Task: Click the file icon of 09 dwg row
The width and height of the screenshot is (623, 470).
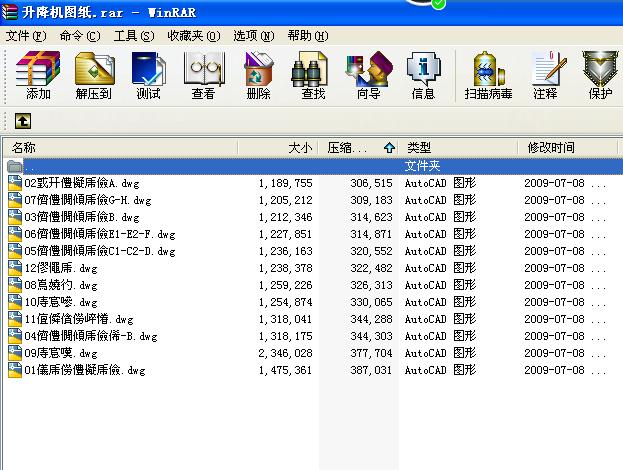Action: [15, 353]
